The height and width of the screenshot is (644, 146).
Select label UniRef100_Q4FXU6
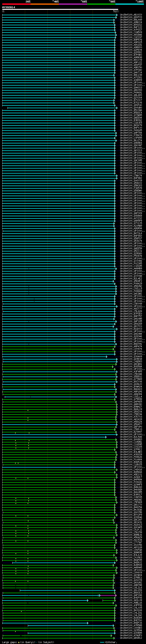tap(131, 595)
